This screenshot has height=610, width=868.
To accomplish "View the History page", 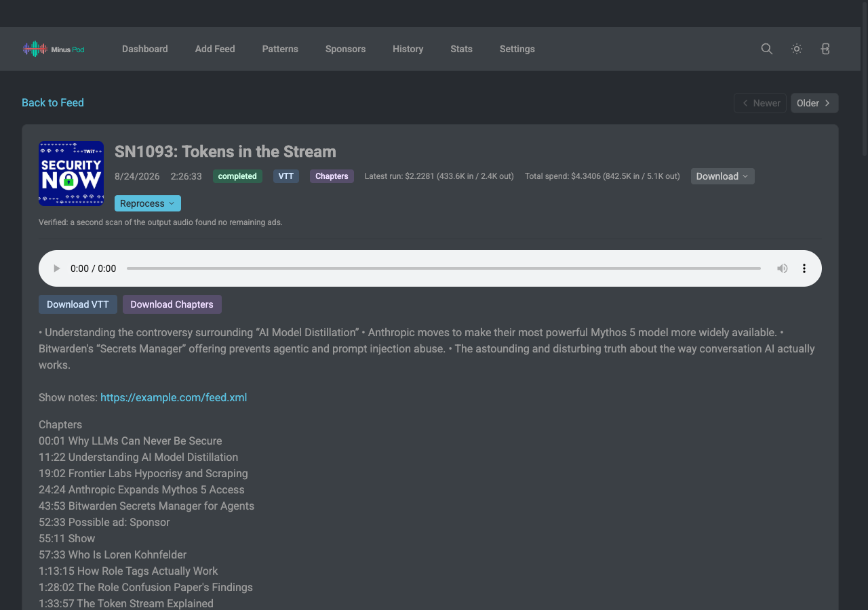I will pyautogui.click(x=408, y=49).
